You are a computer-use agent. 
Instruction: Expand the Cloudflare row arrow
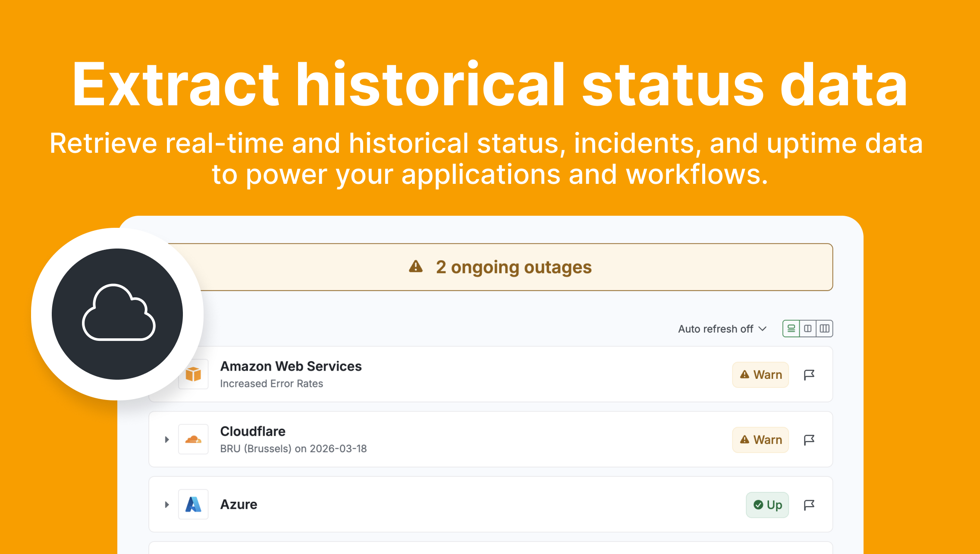[x=167, y=440]
